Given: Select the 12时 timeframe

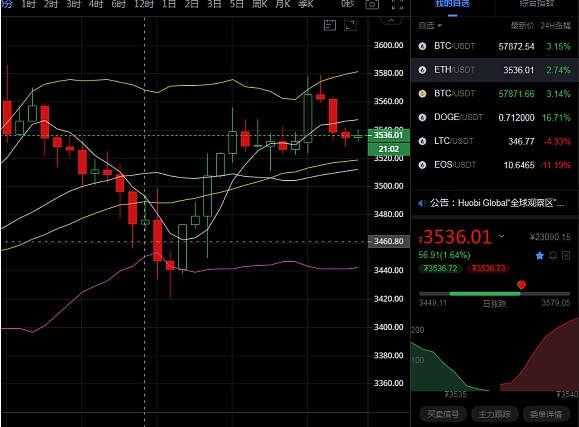Looking at the screenshot, I should pyautogui.click(x=144, y=4).
